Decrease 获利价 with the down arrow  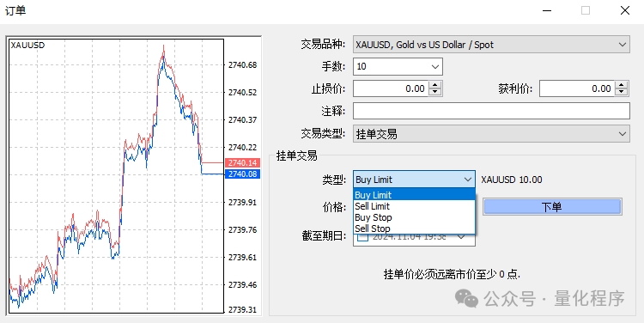click(x=622, y=92)
